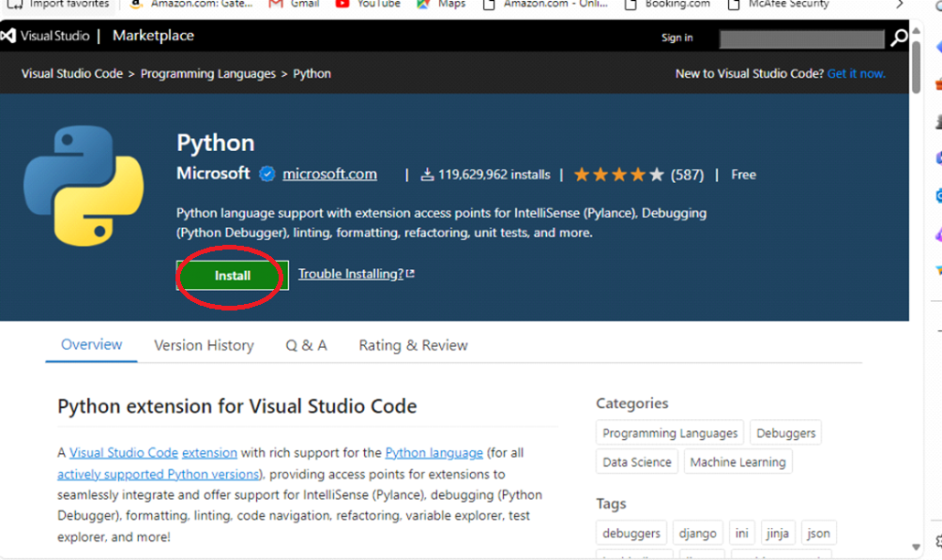The height and width of the screenshot is (560, 942).
Task: Click the Marketplace search input field
Action: point(801,38)
